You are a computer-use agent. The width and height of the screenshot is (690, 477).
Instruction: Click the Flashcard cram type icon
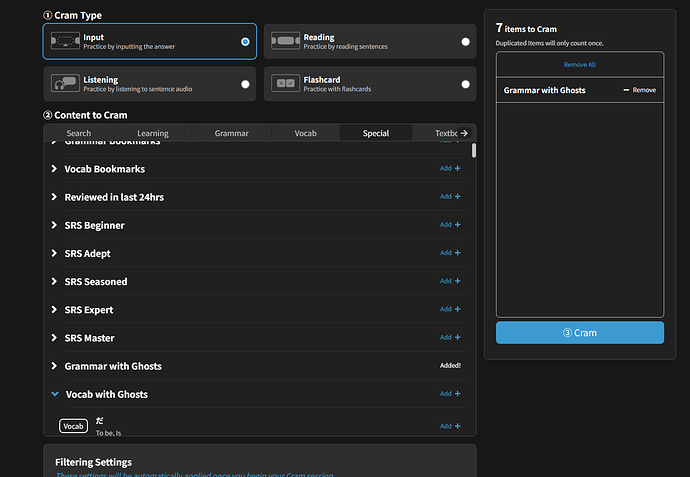click(286, 83)
